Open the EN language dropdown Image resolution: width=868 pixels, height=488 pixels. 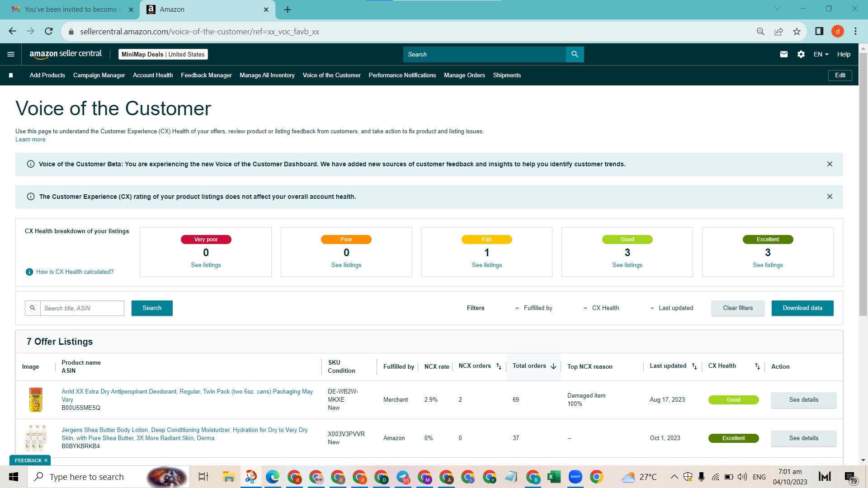[821, 54]
